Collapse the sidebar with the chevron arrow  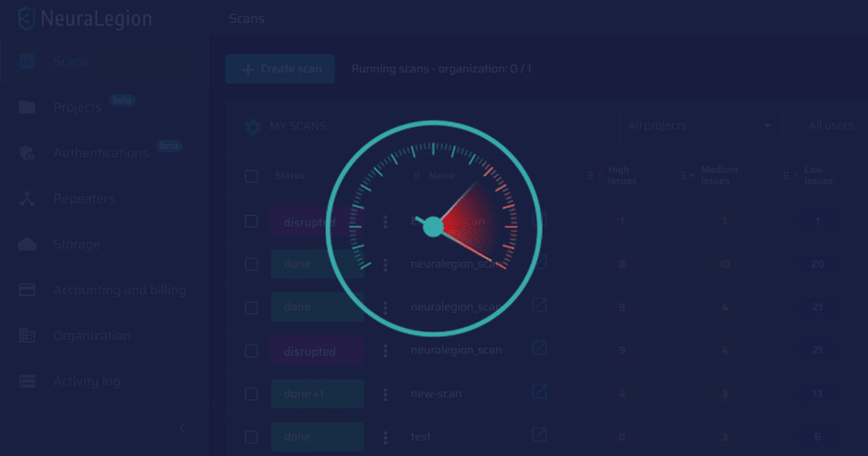point(182,428)
